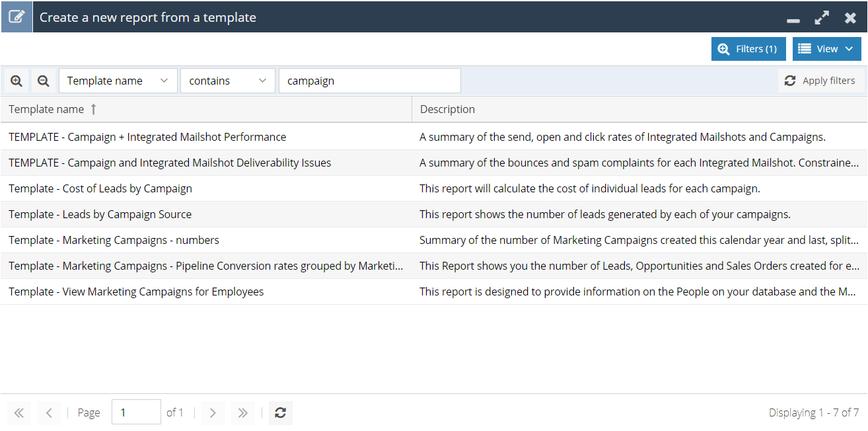Open the Filters (1) panel
This screenshot has width=868, height=431.
748,49
